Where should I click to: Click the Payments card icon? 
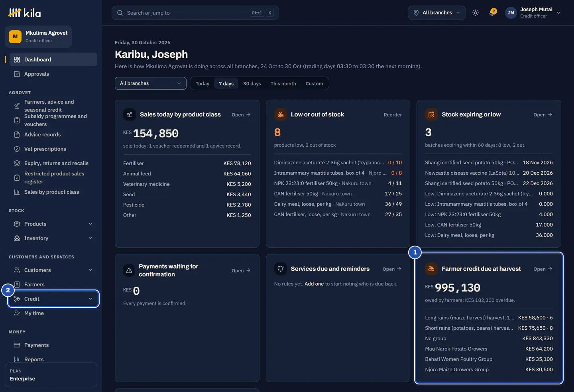point(17,345)
